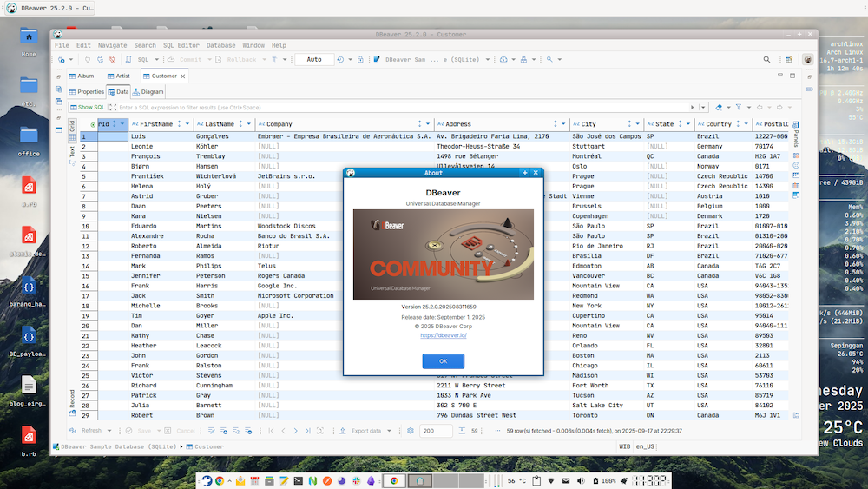Click the eraser icon to clear filters
The image size is (868, 489).
click(717, 107)
